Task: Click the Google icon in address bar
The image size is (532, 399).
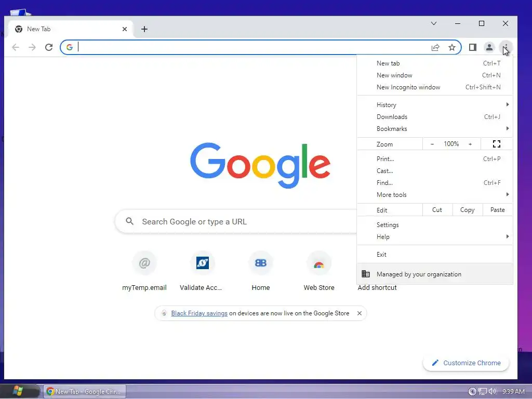Action: coord(70,47)
